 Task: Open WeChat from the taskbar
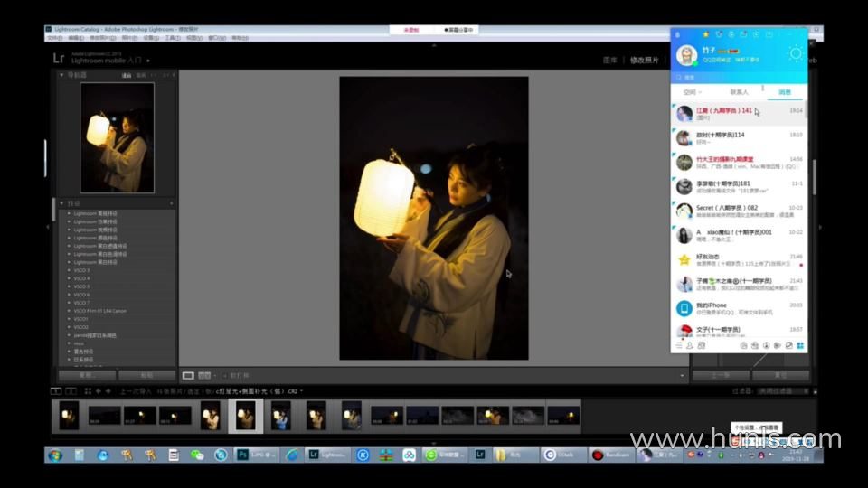click(197, 455)
